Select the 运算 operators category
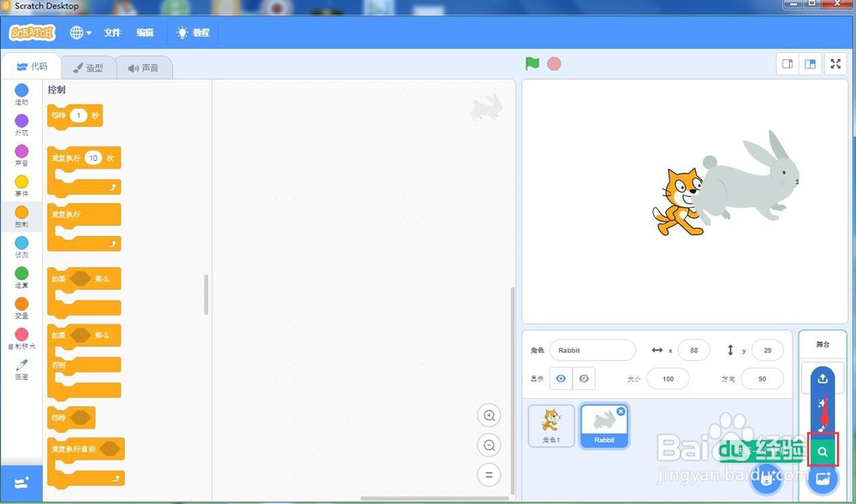Image resolution: width=856 pixels, height=504 pixels. point(21,277)
